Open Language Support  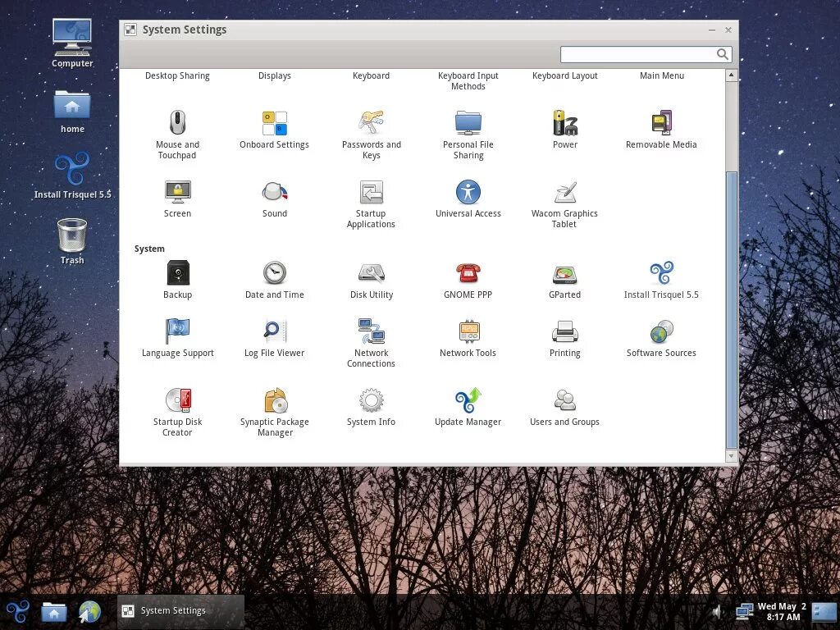(x=177, y=338)
